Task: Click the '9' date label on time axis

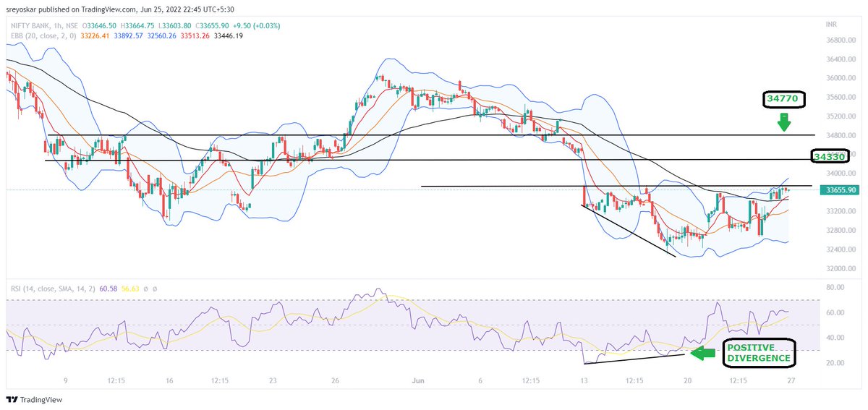Action: pos(67,379)
